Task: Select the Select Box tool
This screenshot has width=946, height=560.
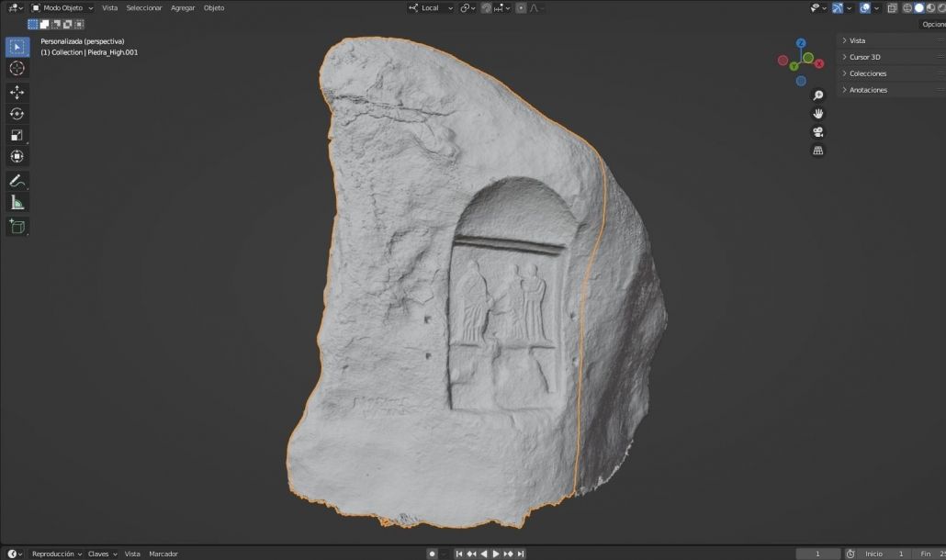Action: pyautogui.click(x=17, y=47)
